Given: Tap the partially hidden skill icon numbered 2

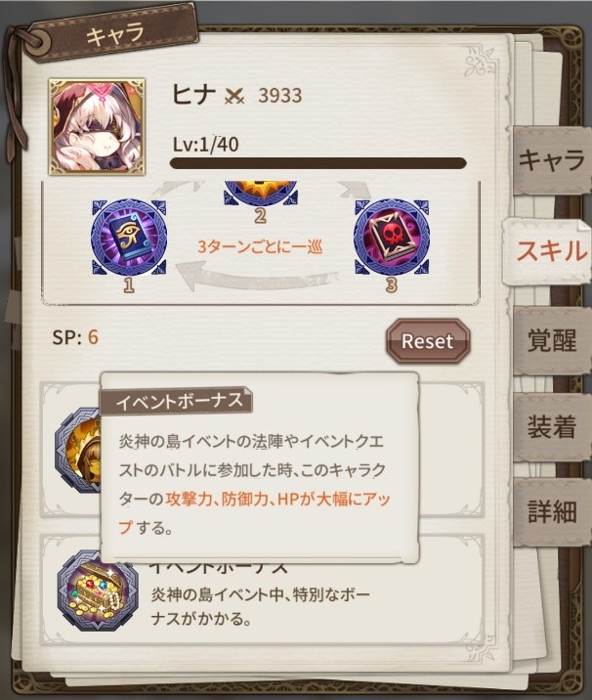Looking at the screenshot, I should (x=261, y=193).
